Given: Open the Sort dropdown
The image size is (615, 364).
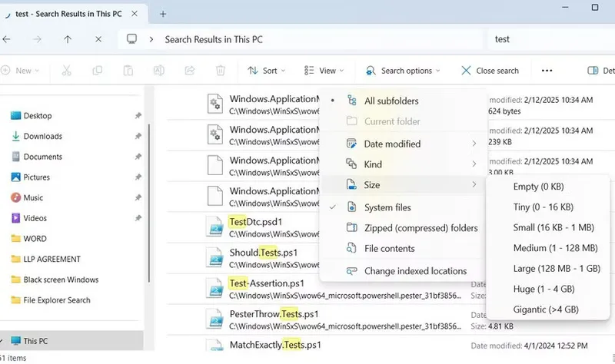Looking at the screenshot, I should [266, 71].
